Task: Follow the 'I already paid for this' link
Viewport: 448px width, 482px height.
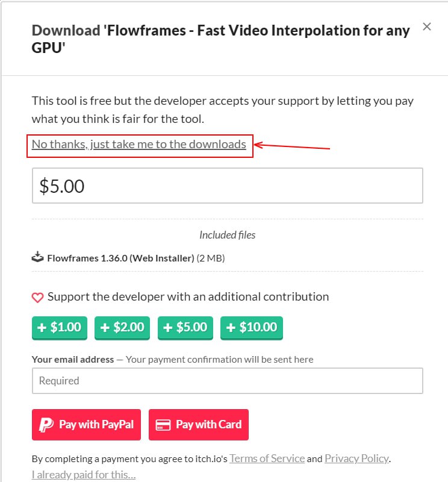Action: (84, 475)
